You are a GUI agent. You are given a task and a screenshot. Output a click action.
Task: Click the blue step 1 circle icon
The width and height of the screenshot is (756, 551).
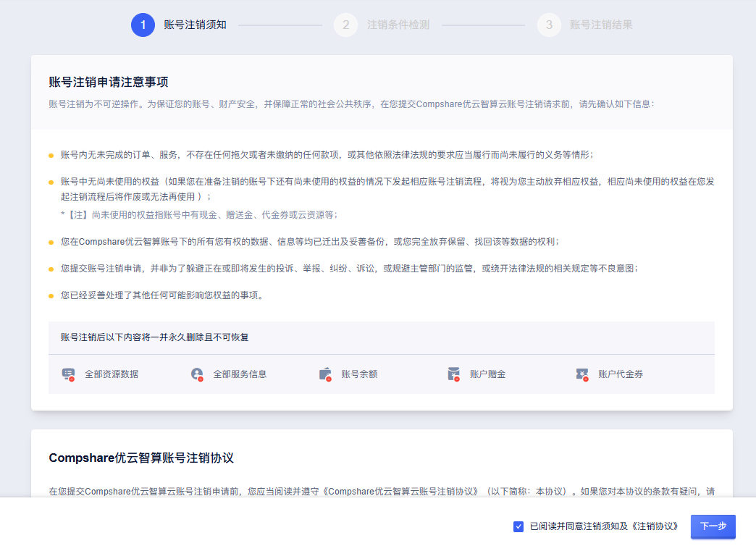click(x=143, y=24)
